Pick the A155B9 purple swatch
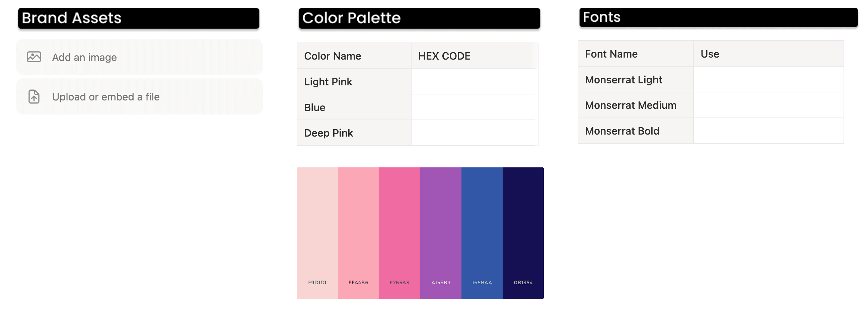The image size is (868, 310). pos(440,232)
